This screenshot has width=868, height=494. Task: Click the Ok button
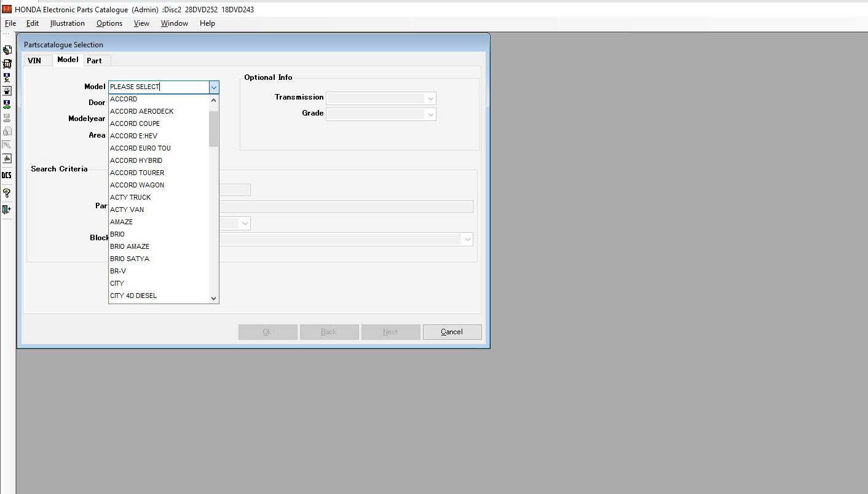[x=267, y=332]
